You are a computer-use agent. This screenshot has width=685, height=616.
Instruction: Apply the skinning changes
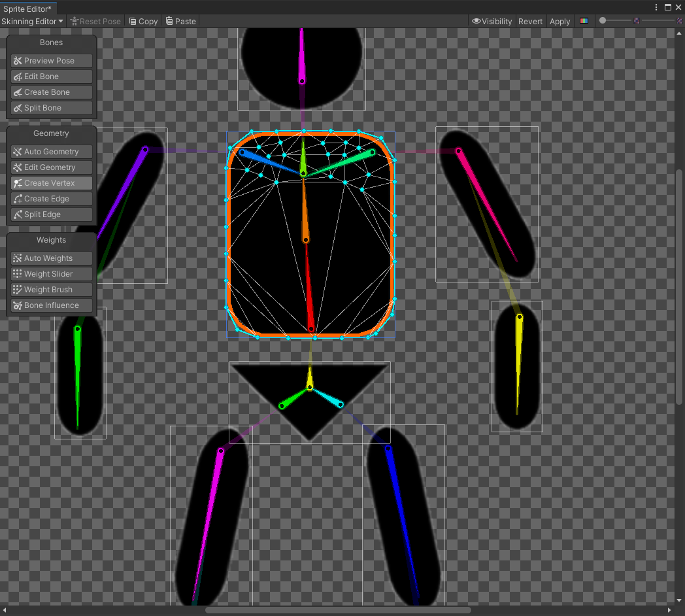560,21
